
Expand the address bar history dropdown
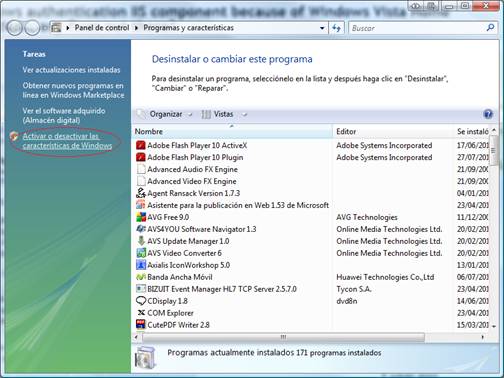[x=322, y=28]
